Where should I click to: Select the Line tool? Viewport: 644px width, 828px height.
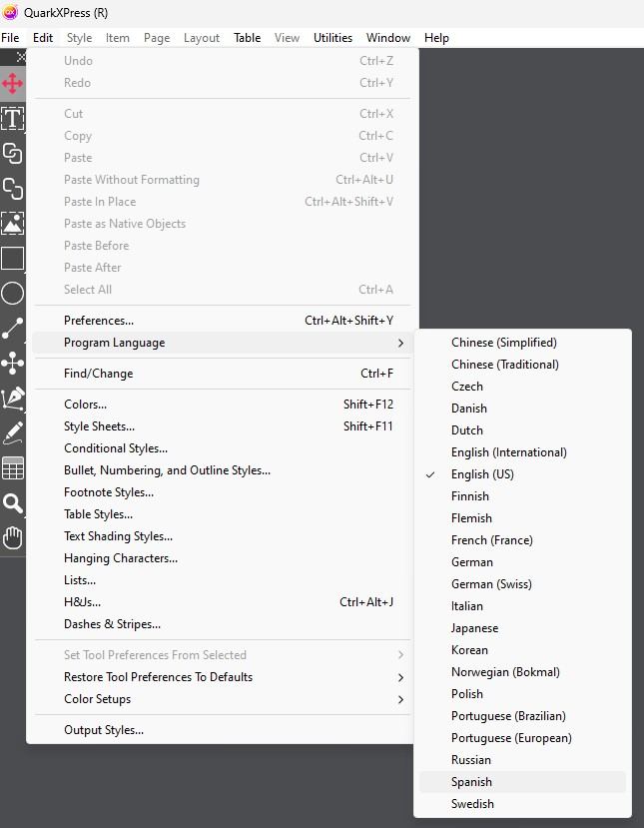12,328
